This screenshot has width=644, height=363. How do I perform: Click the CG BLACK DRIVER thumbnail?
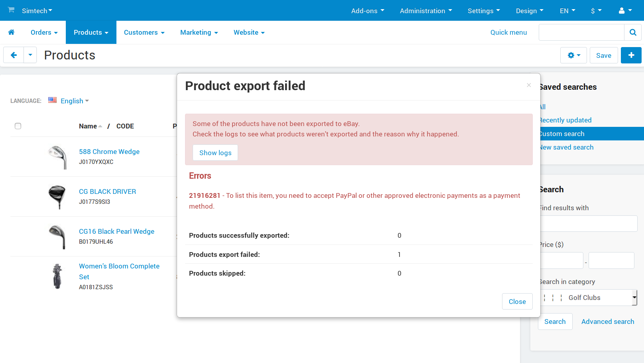57,197
